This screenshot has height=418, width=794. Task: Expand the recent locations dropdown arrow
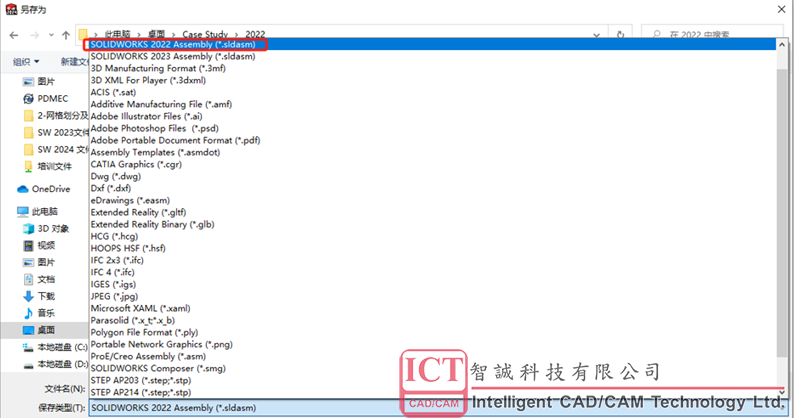[x=51, y=35]
